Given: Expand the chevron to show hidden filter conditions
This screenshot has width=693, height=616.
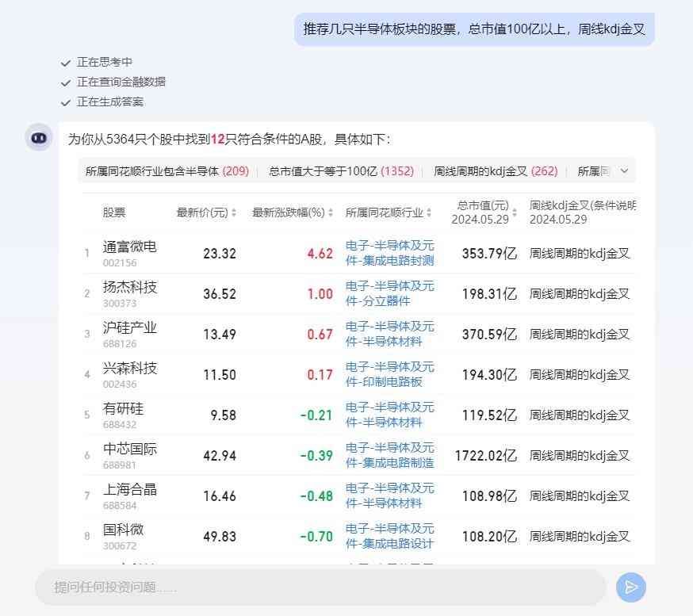Looking at the screenshot, I should click(623, 170).
